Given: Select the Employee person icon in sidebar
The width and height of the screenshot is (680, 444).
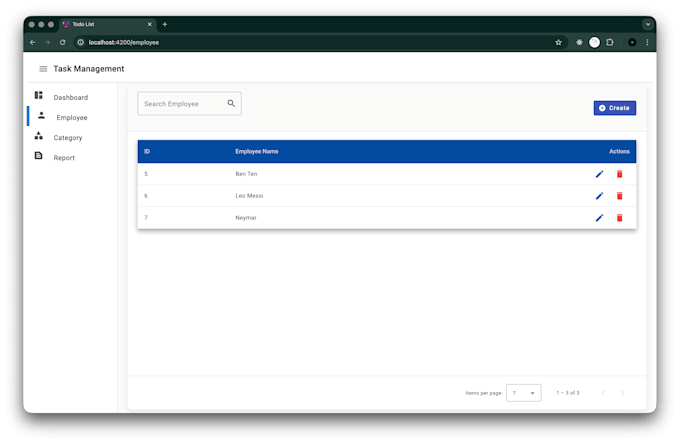Looking at the screenshot, I should coord(41,115).
